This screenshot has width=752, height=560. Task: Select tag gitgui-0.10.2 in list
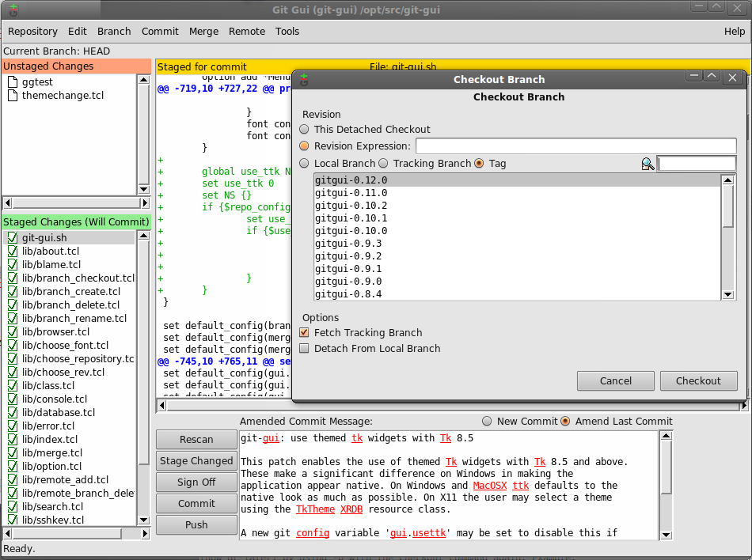[x=351, y=206]
